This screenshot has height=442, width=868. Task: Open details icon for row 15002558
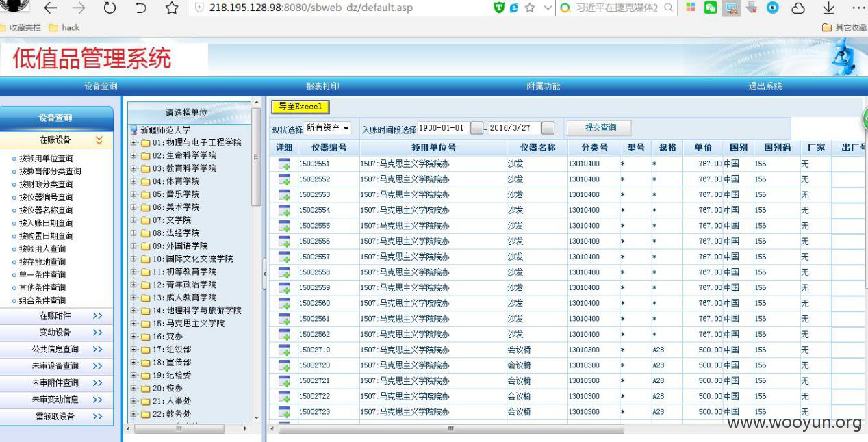point(284,272)
